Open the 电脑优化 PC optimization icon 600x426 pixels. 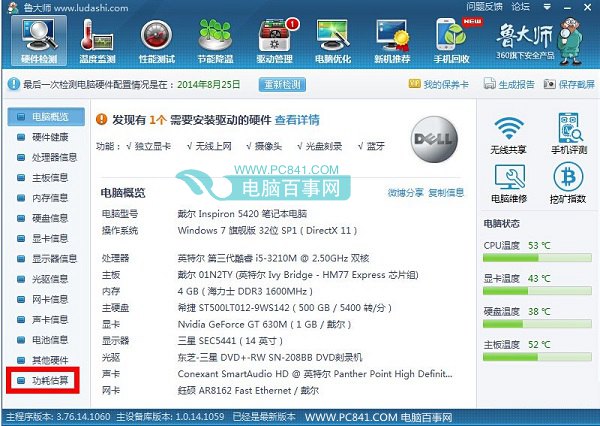tap(333, 41)
